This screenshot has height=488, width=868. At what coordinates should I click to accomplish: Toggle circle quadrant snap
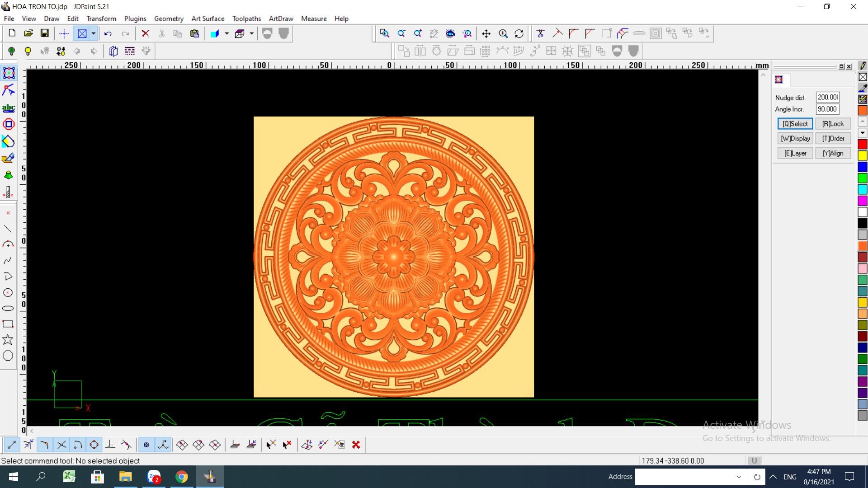pyautogui.click(x=94, y=445)
